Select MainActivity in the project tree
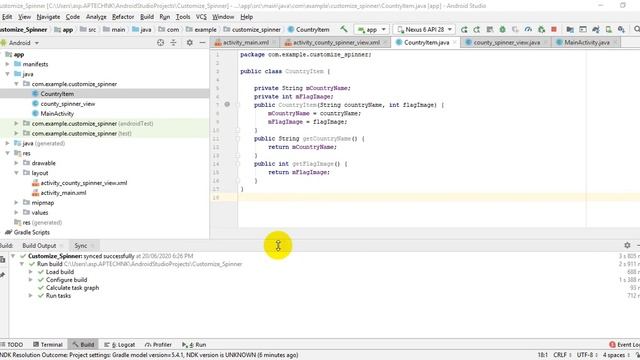Viewport: 640px width, 360px height. 57,113
